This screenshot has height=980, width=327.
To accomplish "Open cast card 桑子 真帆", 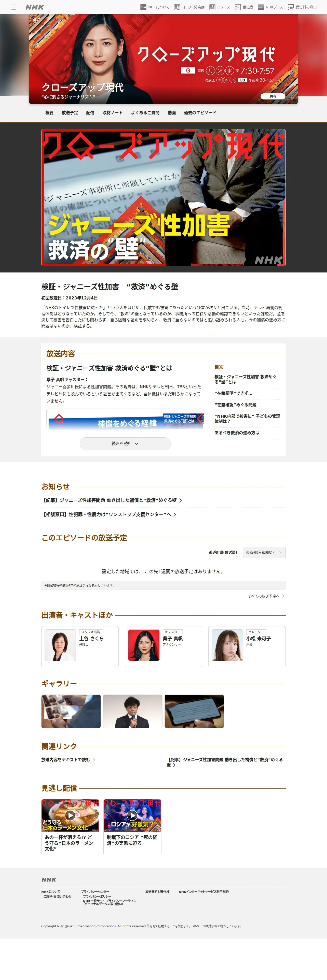I will click(x=163, y=647).
